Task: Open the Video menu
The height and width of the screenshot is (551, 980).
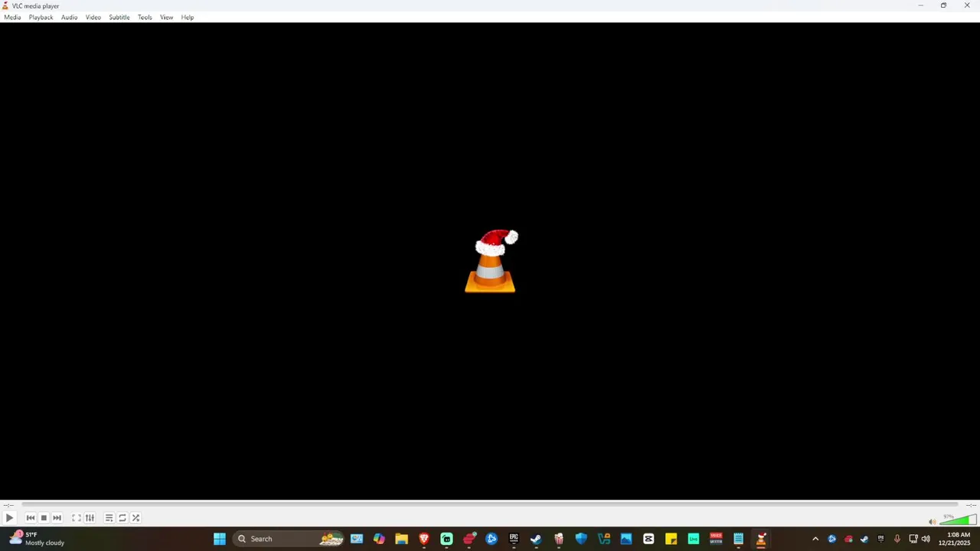Action: point(93,17)
